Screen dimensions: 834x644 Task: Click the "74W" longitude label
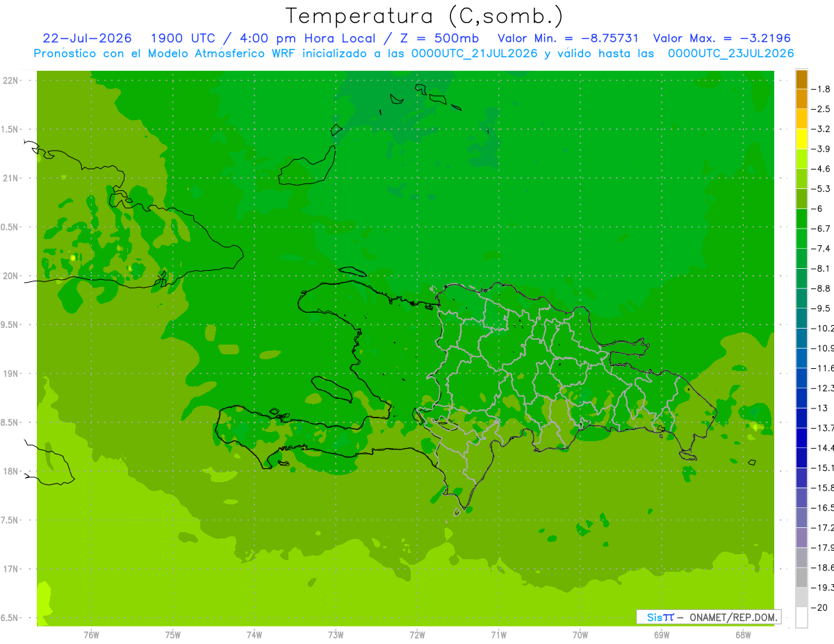point(254,634)
